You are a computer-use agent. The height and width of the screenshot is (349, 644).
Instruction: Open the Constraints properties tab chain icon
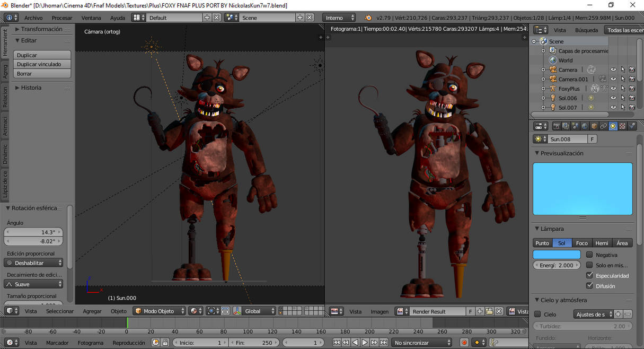tap(604, 126)
